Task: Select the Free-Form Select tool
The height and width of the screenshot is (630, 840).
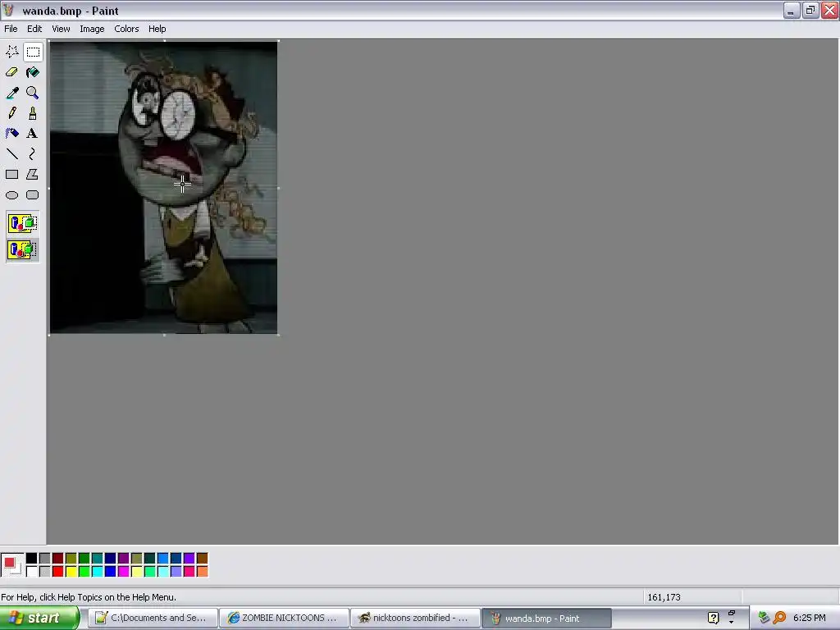Action: point(11,52)
